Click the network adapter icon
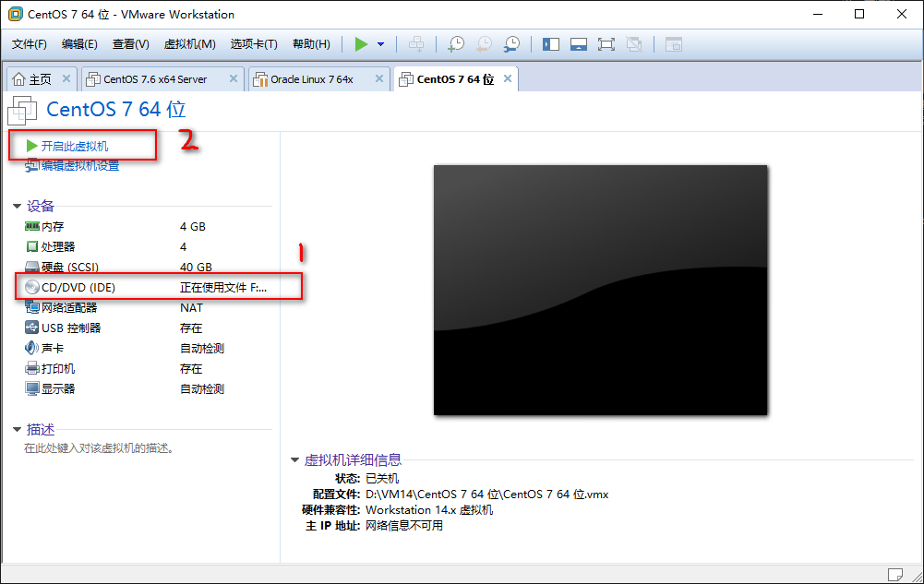Viewport: 924px width, 584px height. (31, 306)
